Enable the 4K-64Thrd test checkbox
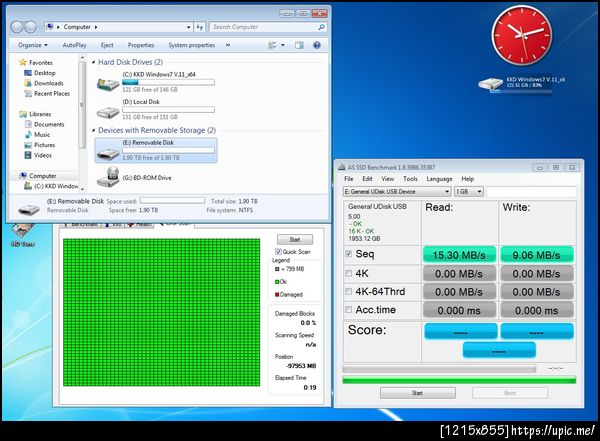 point(349,291)
